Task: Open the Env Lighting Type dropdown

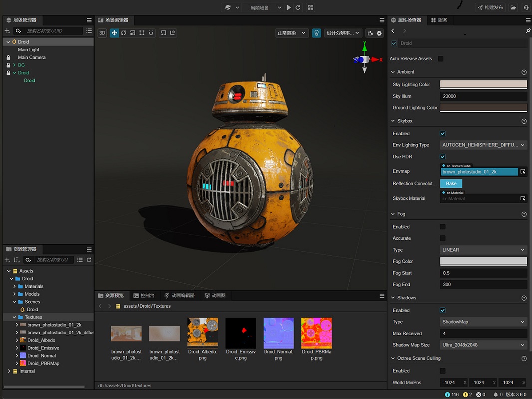Action: (483, 145)
